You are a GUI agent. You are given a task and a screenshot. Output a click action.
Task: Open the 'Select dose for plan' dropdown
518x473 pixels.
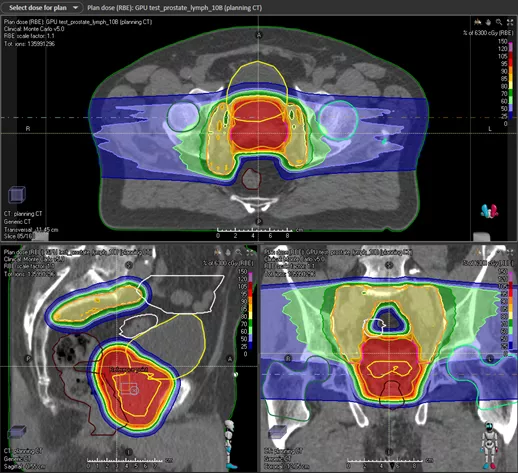42,7
